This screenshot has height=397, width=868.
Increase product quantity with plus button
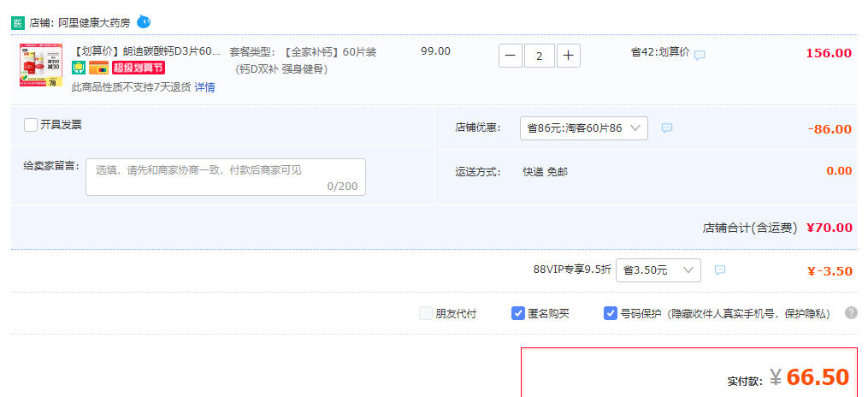[569, 56]
